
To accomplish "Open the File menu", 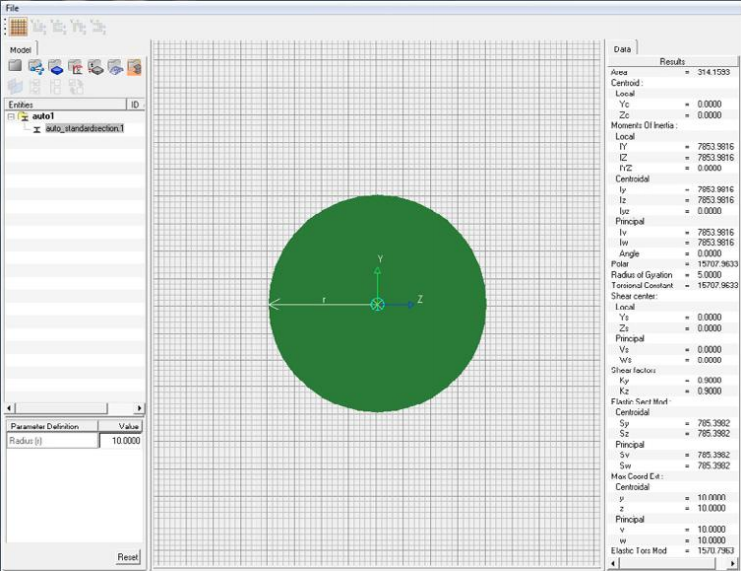I will (12, 7).
